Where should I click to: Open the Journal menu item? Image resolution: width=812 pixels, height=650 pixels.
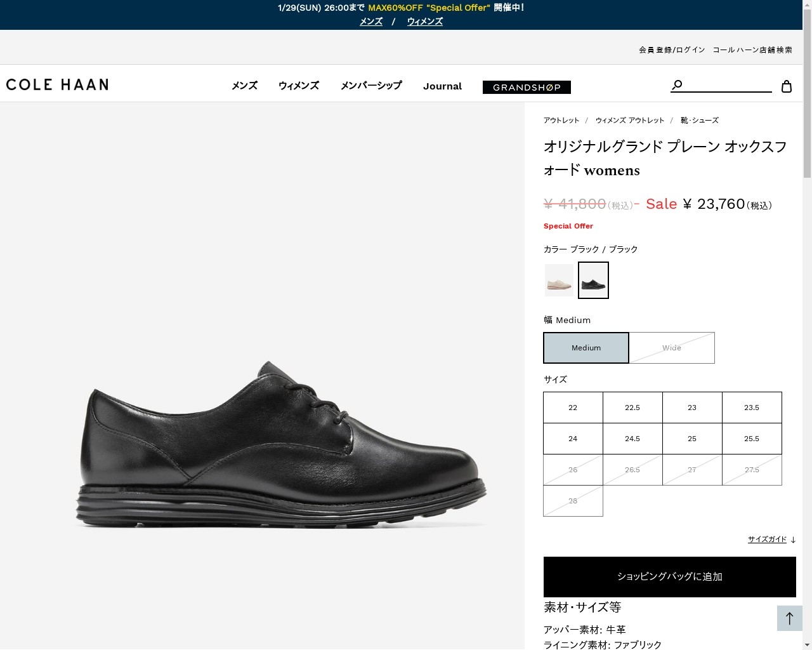[442, 86]
